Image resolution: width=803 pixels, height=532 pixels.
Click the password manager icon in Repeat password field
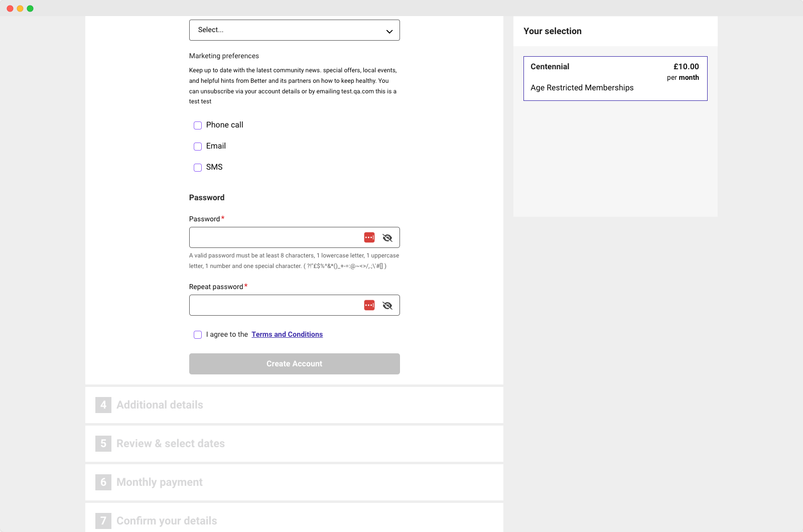coord(369,305)
